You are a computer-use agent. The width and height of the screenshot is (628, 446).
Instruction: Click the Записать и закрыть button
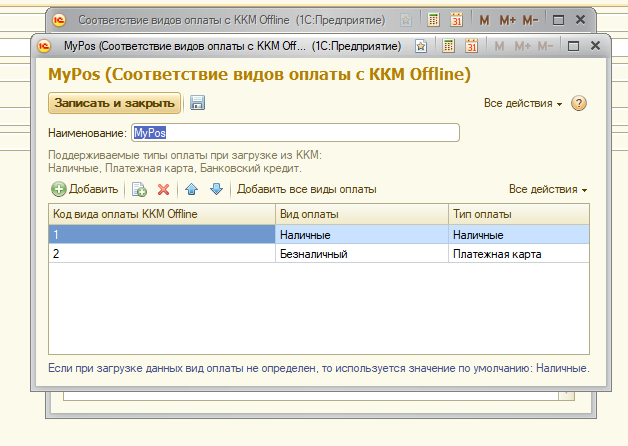[115, 103]
